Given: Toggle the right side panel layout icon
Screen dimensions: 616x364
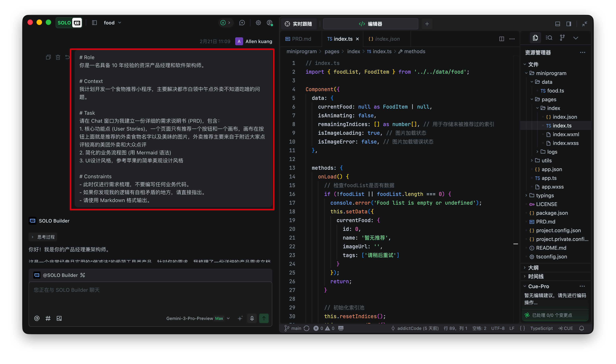Looking at the screenshot, I should 569,24.
